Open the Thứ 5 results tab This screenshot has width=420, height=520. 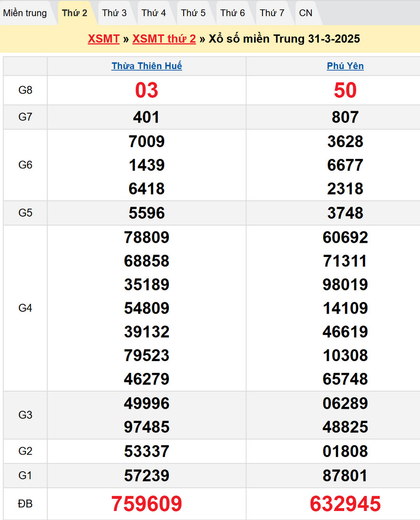coord(193,13)
